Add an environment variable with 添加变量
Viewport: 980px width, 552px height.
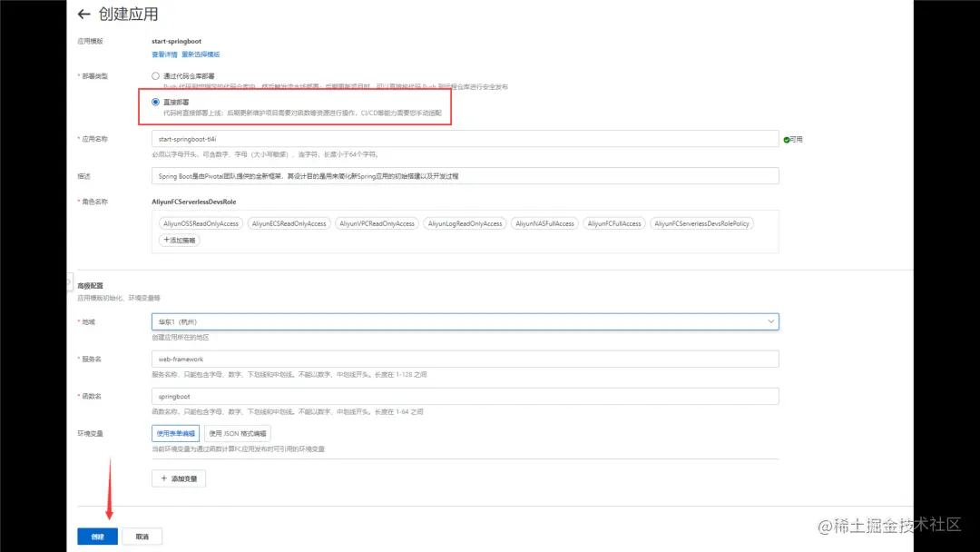(x=179, y=478)
